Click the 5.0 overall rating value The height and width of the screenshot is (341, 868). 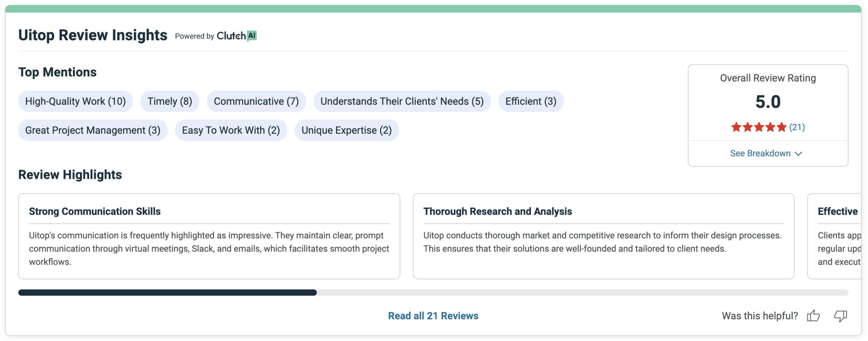tap(768, 102)
